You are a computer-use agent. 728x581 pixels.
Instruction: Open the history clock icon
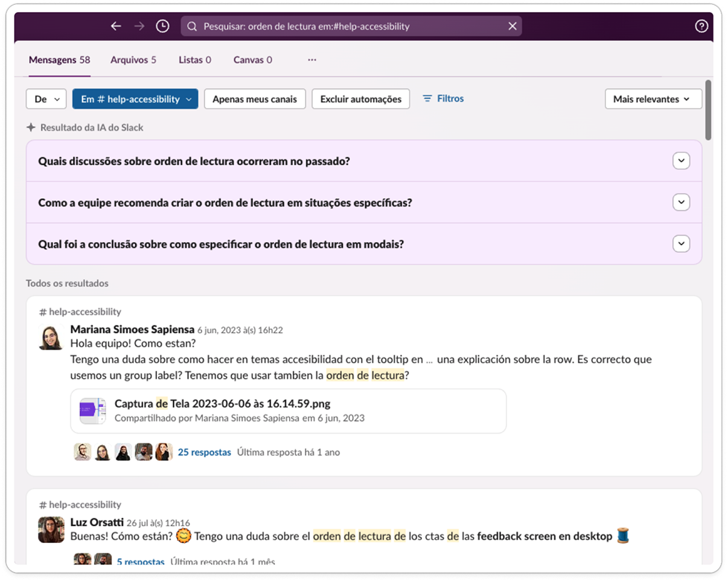(x=162, y=26)
